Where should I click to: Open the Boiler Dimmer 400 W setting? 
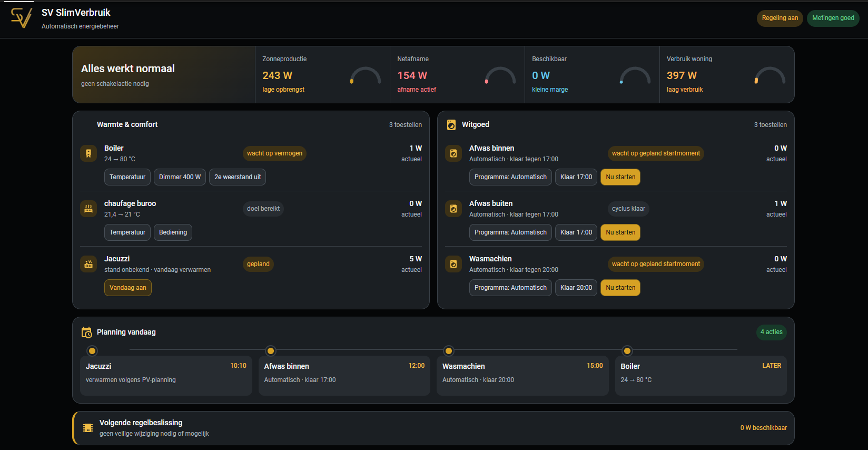(180, 177)
